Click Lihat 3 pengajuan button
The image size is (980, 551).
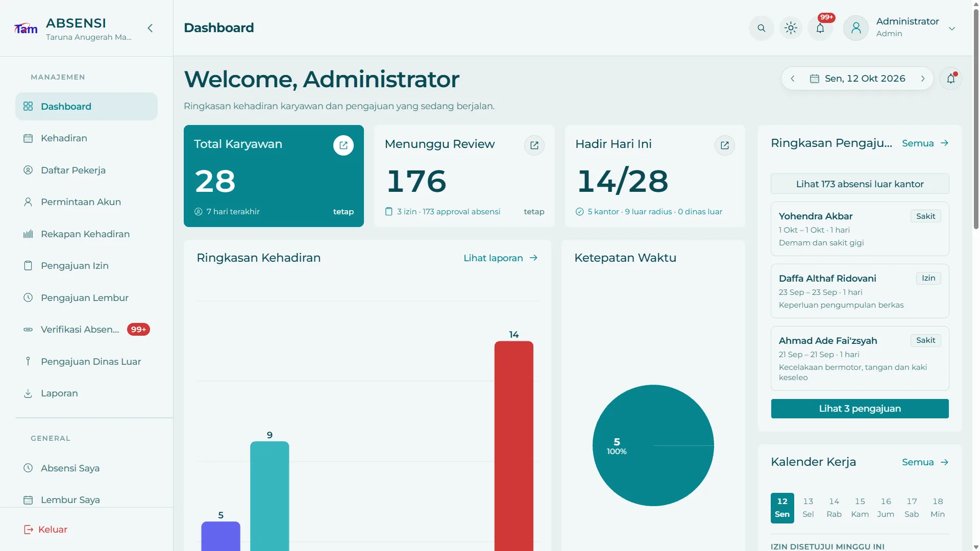[860, 409]
